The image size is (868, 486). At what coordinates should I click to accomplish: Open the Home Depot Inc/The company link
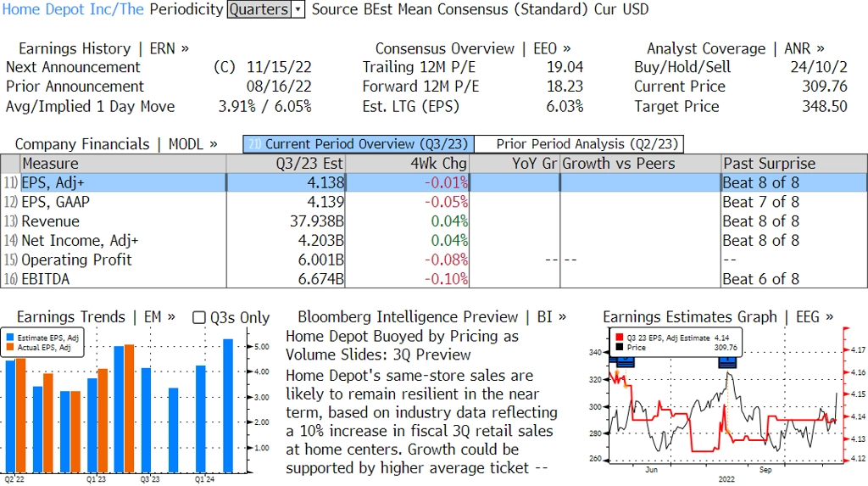[x=73, y=9]
